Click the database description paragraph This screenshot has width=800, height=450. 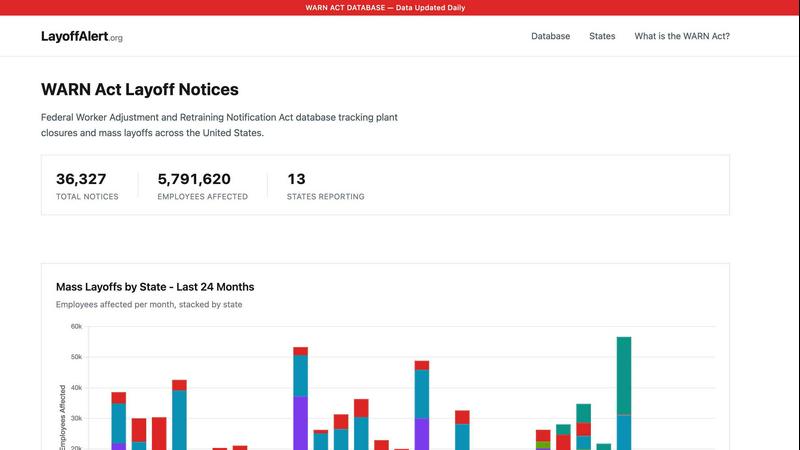[219, 125]
